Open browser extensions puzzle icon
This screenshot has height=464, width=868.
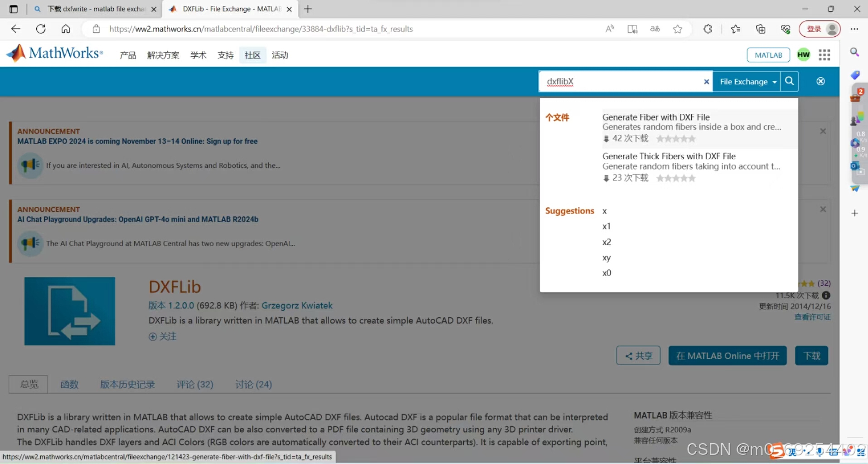[x=708, y=29]
